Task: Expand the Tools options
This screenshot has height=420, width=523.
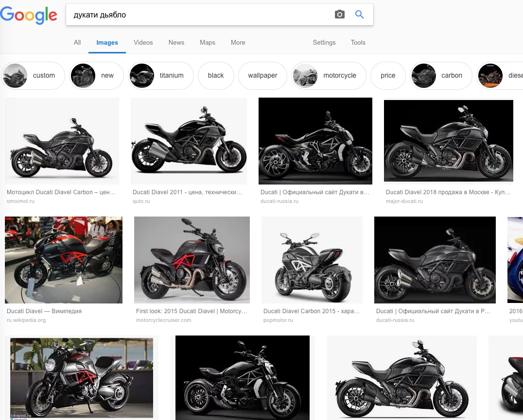Action: pos(358,43)
